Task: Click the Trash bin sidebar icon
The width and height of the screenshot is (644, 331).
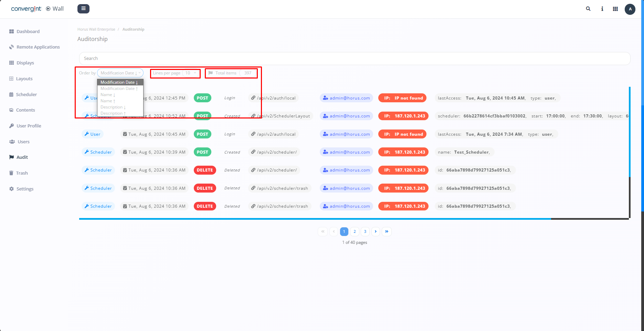Action: (11, 173)
